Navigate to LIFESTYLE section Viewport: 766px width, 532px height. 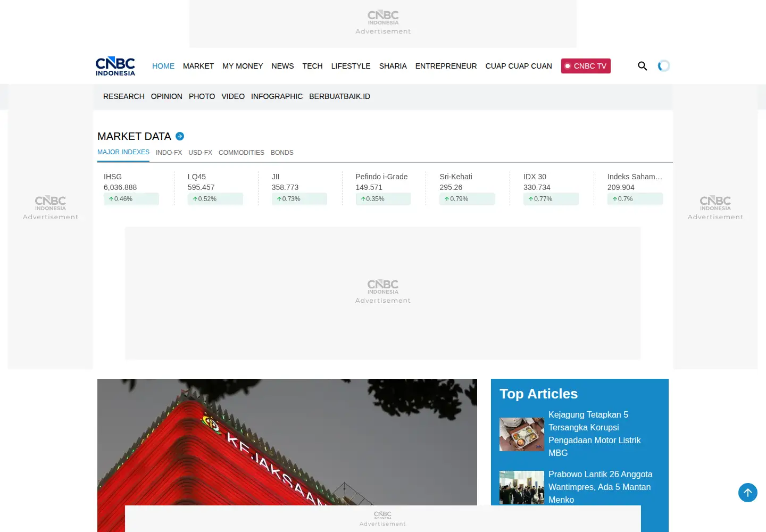point(351,66)
